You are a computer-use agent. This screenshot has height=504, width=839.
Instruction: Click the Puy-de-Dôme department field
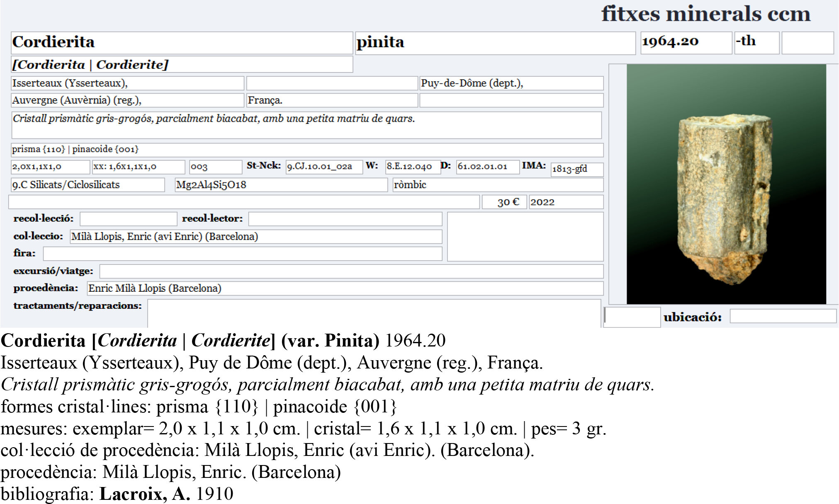[x=511, y=83]
